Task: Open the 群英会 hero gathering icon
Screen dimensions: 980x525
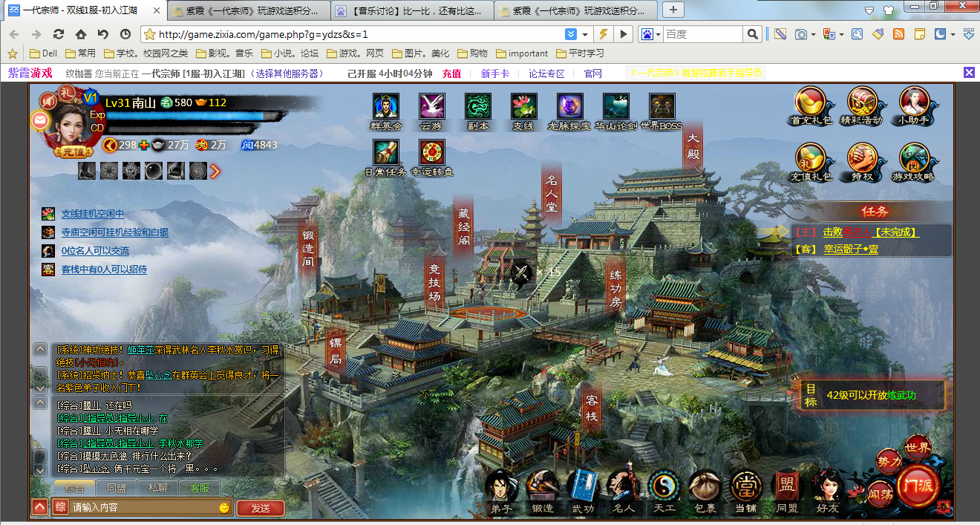Action: point(386,111)
